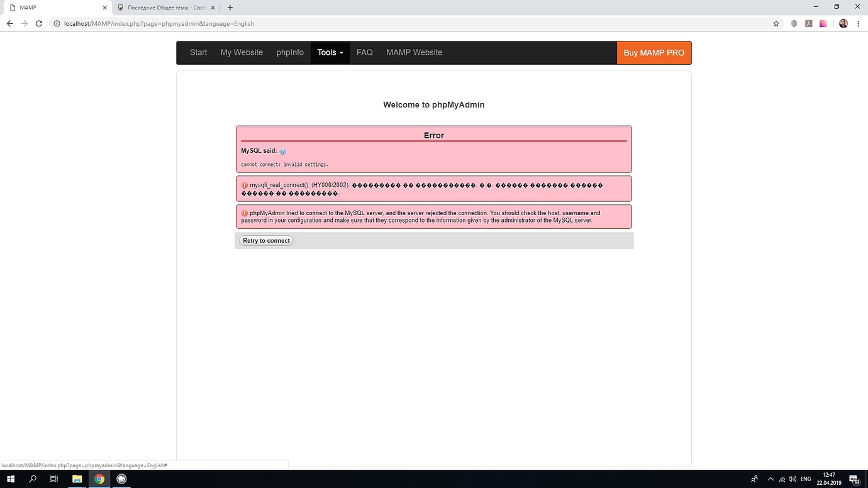Click the Chrome taskbar icon
This screenshot has width=868, height=488.
99,479
